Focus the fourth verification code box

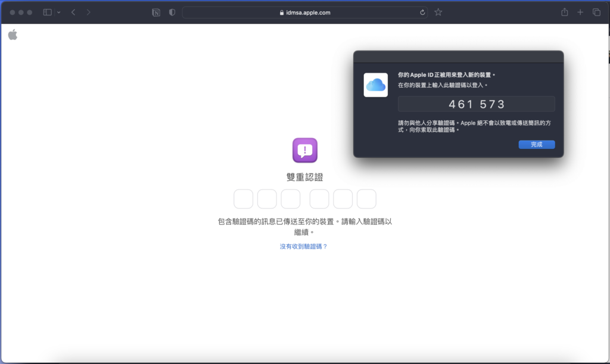[319, 199]
